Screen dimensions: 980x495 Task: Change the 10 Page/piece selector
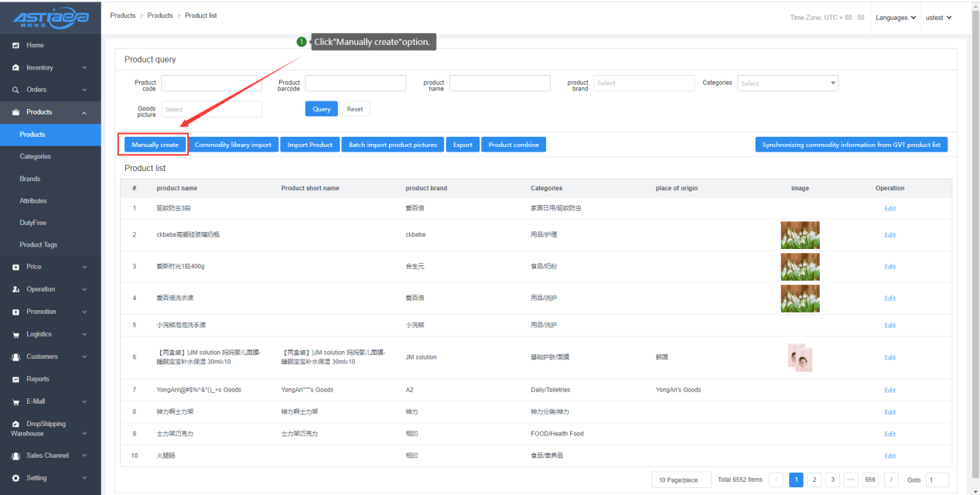(x=680, y=480)
